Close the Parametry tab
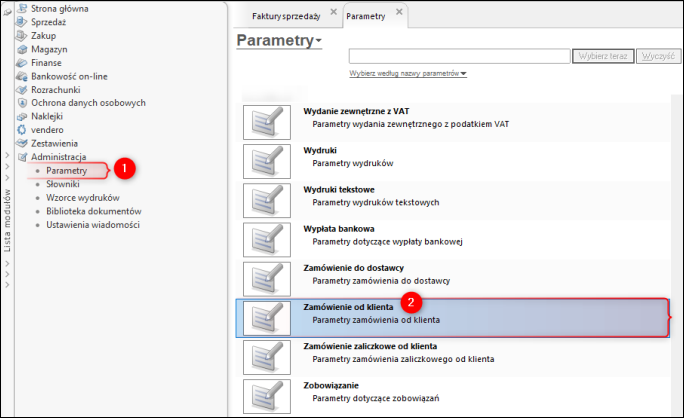Image resolution: width=684 pixels, height=418 pixels. pos(400,12)
